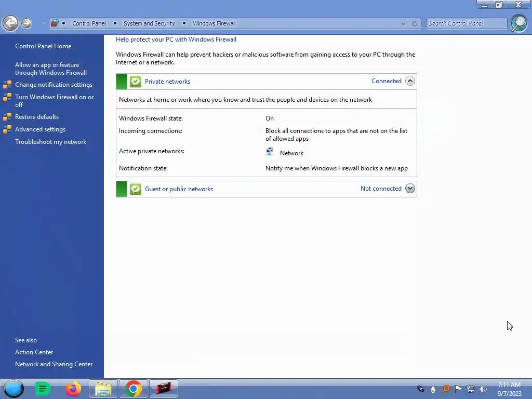Click the Action Center flag tray icon
This screenshot has height=399, width=532.
click(x=458, y=389)
